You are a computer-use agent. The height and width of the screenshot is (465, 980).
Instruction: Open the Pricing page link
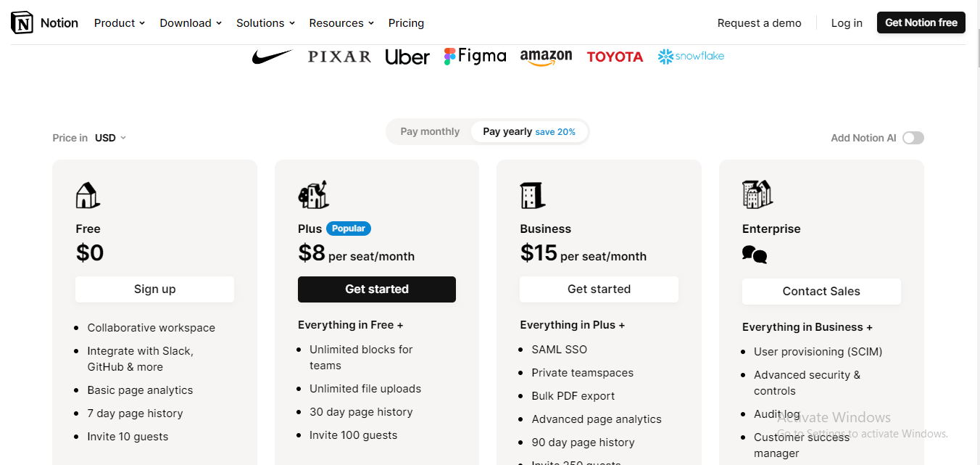[x=406, y=23]
